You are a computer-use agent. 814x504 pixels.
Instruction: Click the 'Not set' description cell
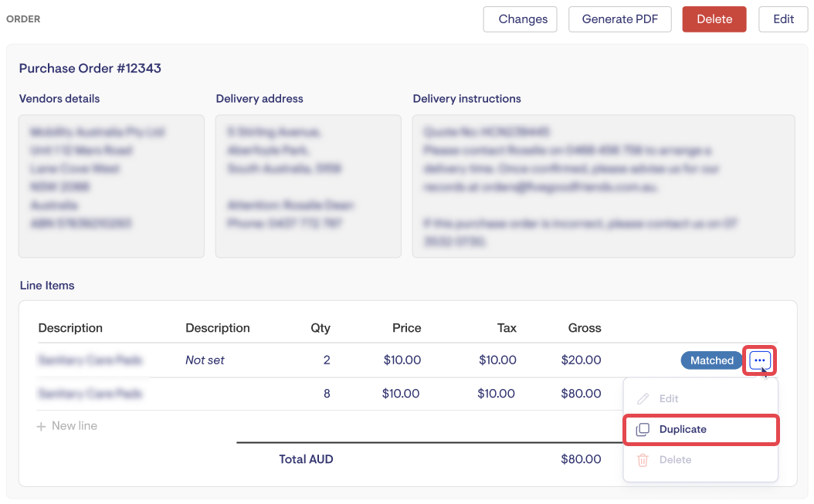point(205,360)
